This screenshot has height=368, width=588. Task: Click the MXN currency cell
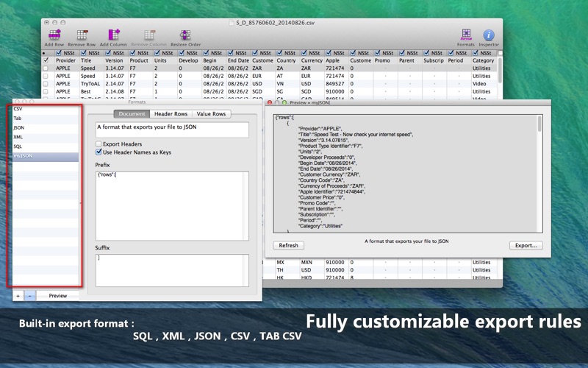[x=312, y=263]
